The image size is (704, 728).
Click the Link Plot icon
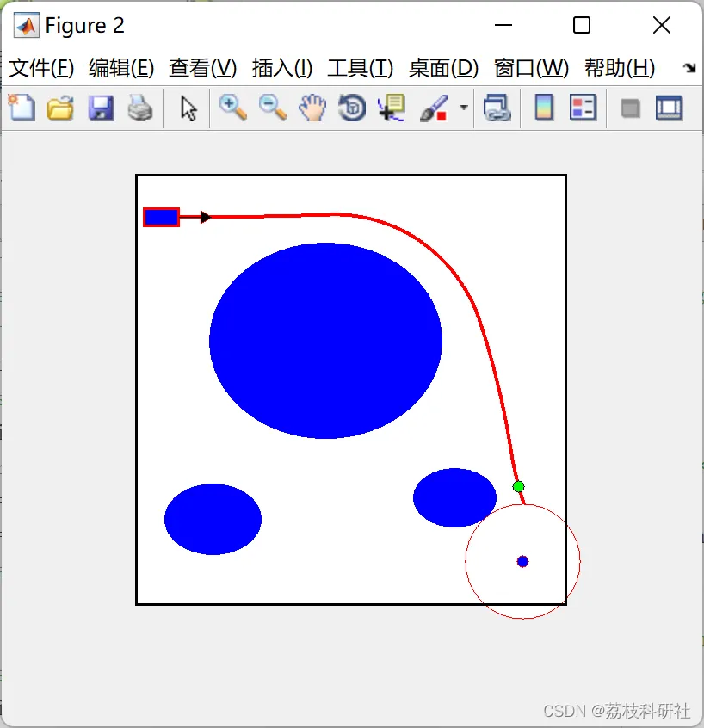coord(497,108)
